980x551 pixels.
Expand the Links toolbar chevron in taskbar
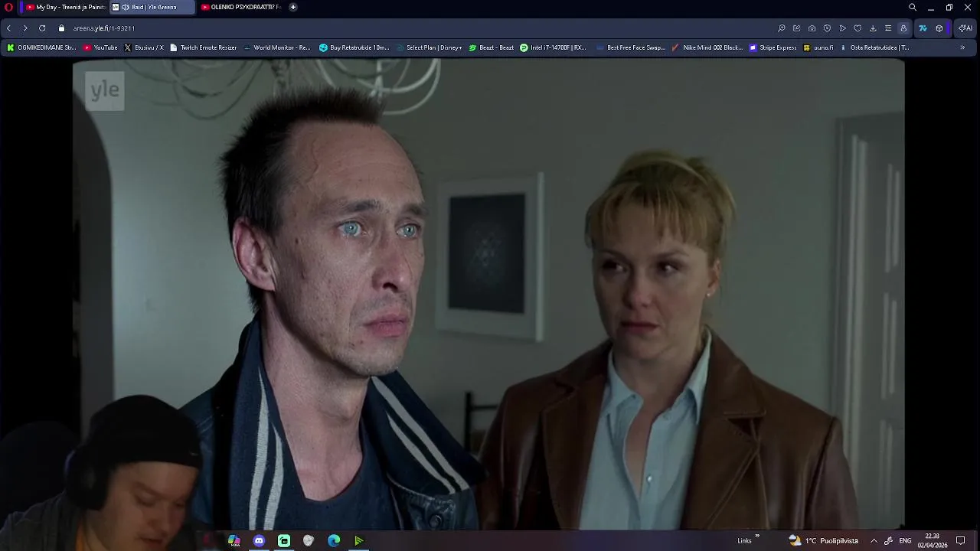point(757,537)
